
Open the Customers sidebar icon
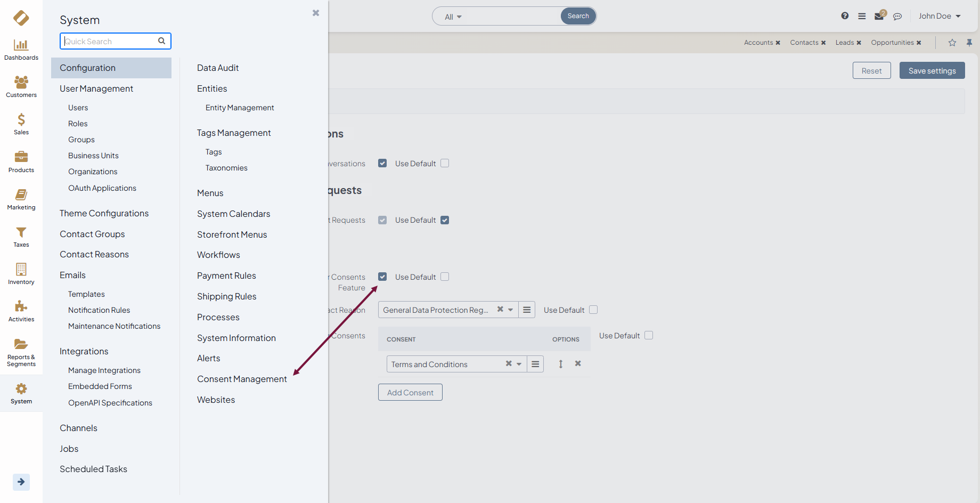21,87
